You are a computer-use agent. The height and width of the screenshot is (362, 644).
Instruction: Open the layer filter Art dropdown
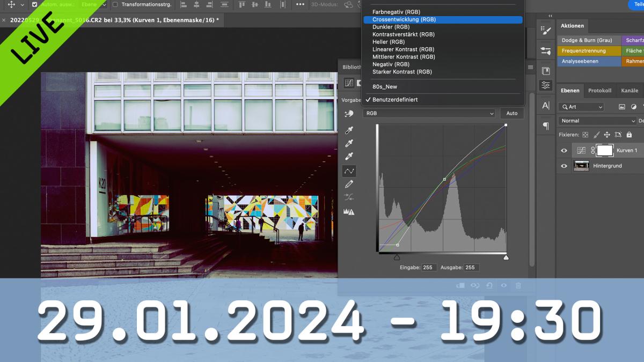[581, 107]
